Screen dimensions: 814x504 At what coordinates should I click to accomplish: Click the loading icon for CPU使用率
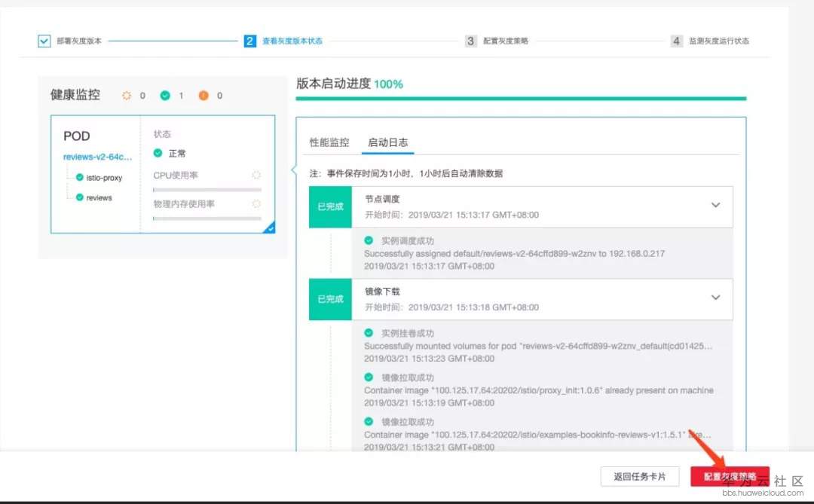[256, 175]
